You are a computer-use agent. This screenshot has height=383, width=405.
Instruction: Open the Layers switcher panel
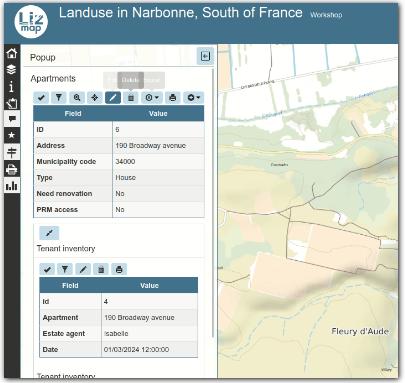(12, 70)
